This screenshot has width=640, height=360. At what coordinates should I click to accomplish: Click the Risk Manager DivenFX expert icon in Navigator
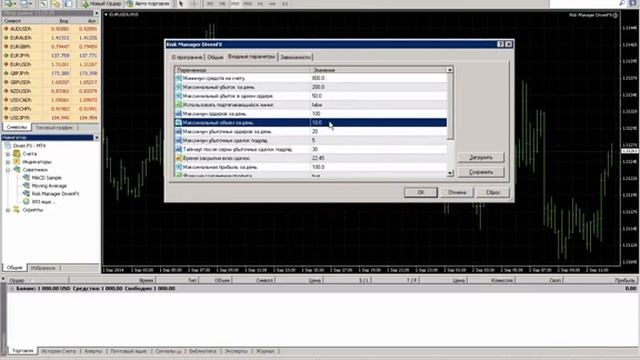(x=26, y=193)
